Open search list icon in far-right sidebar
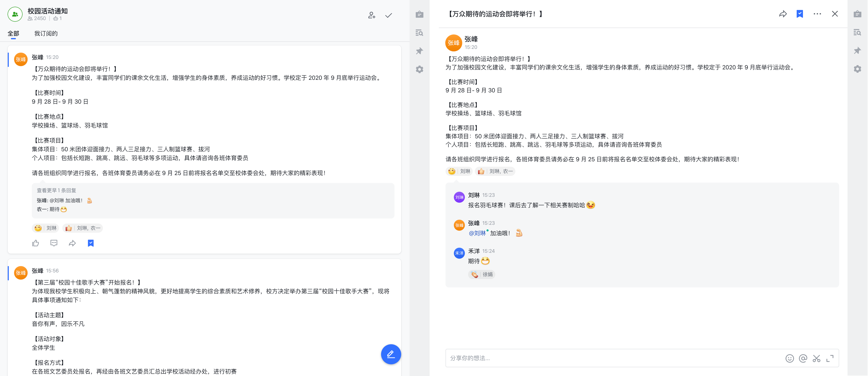 858,32
